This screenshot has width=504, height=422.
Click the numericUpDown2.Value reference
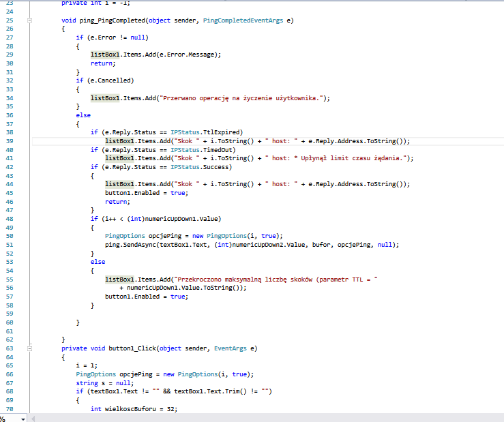pos(269,245)
